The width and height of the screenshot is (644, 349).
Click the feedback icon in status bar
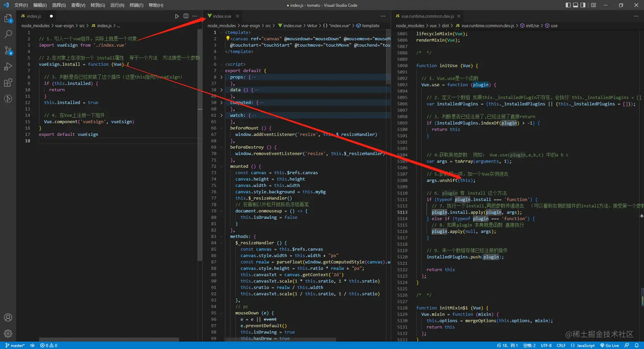pos(627,346)
